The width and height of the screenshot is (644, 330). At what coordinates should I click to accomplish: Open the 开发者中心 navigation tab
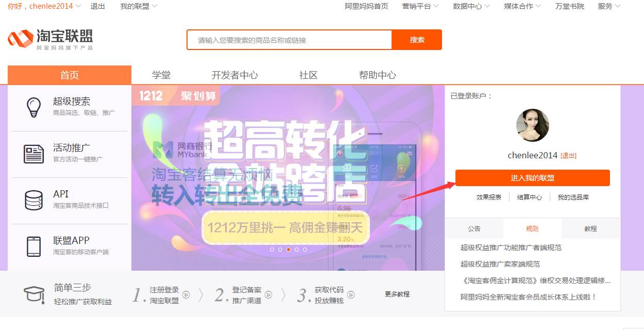coord(235,75)
